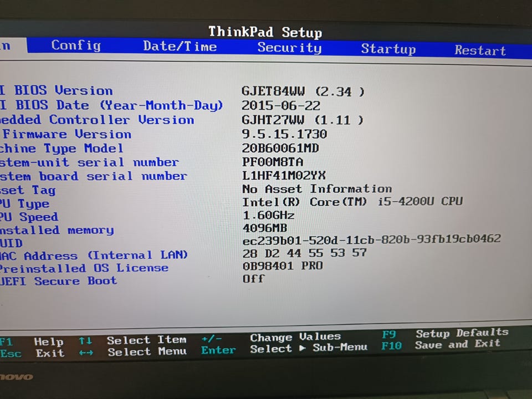Click the left-right arrows Select Menu hint

coord(132,352)
